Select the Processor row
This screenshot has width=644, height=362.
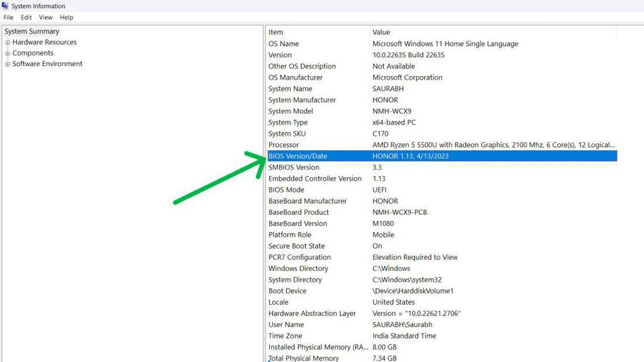(442, 145)
